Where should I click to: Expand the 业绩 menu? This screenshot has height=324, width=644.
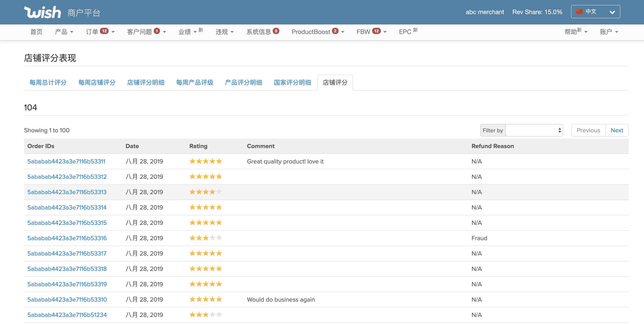190,32
